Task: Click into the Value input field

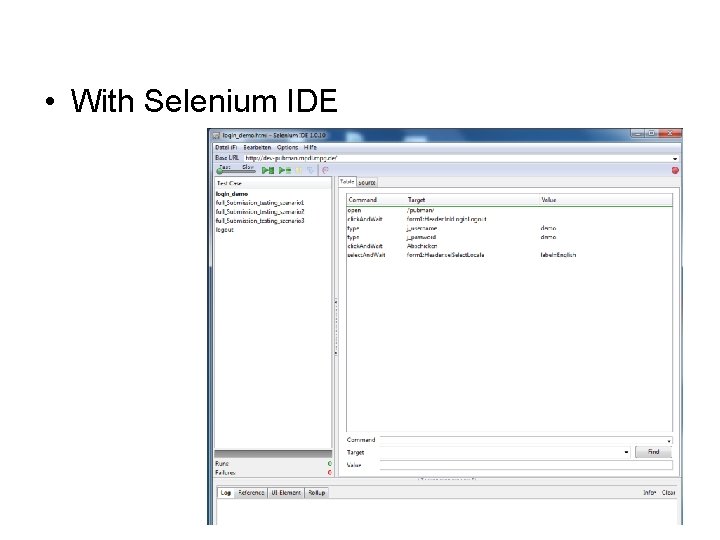Action: 526,465
